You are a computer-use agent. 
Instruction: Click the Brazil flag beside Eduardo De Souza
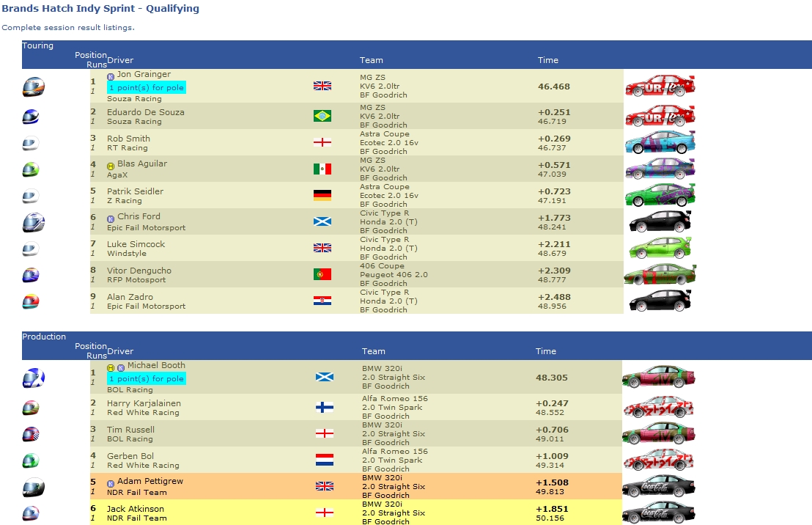322,116
